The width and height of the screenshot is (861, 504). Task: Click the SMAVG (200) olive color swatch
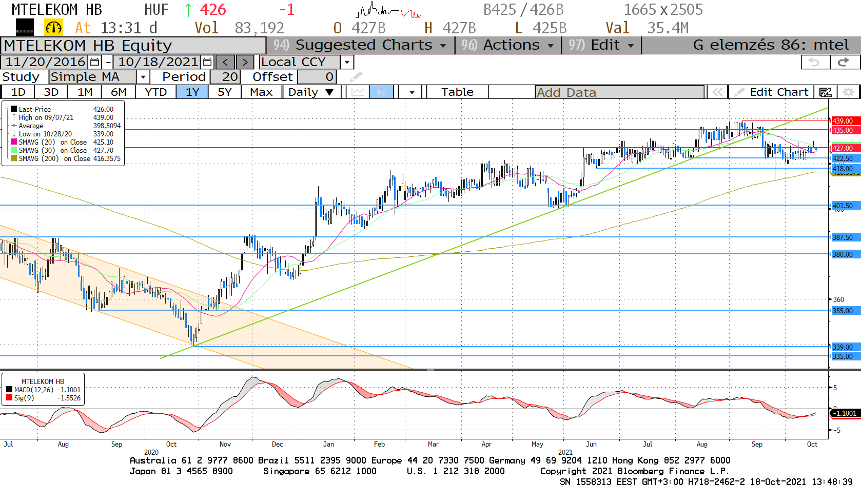[14, 158]
